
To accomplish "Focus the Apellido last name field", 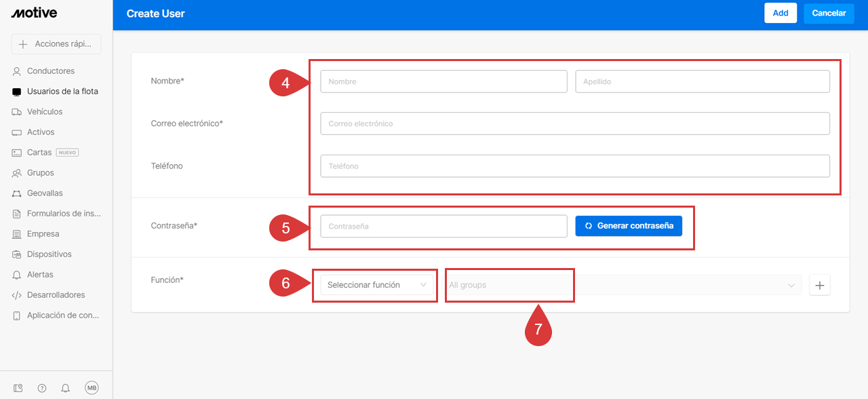I will [703, 81].
